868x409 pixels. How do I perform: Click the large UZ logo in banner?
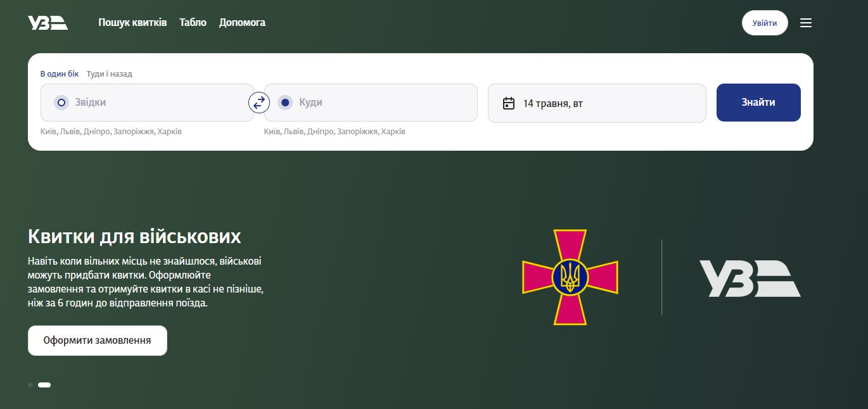750,278
